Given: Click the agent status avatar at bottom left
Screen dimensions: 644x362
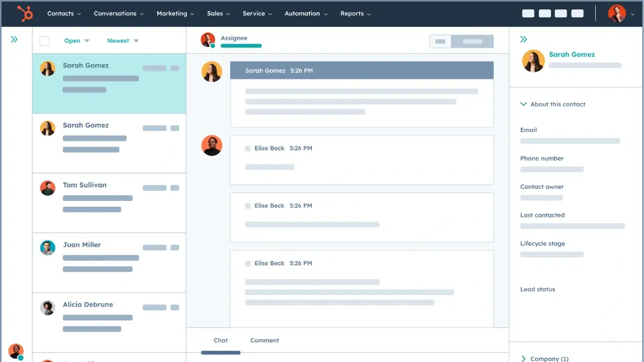Looking at the screenshot, I should click(16, 351).
